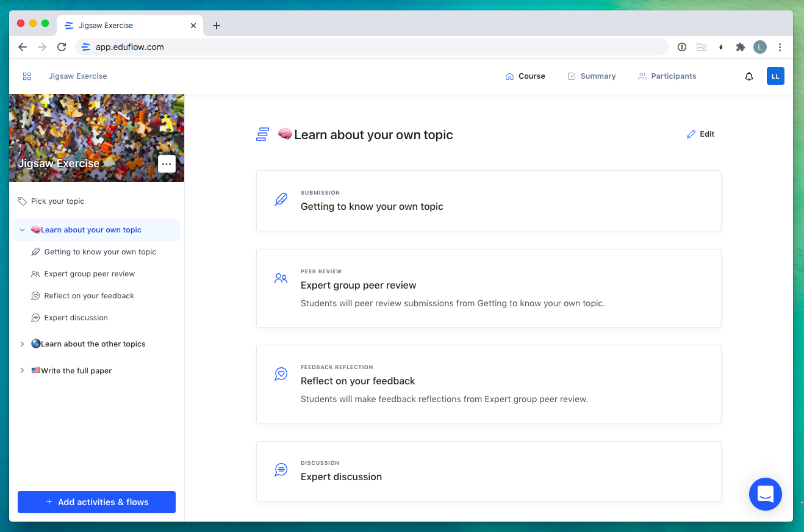Click tag icon beside Pick your topic

point(23,201)
